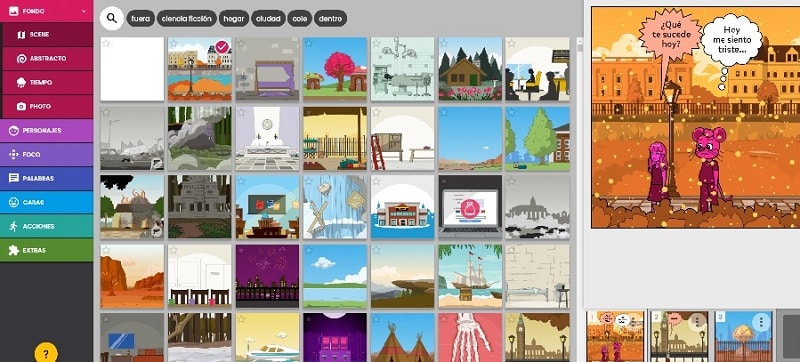The image size is (800, 362).
Task: Open the Palabras speech category
Action: click(46, 178)
